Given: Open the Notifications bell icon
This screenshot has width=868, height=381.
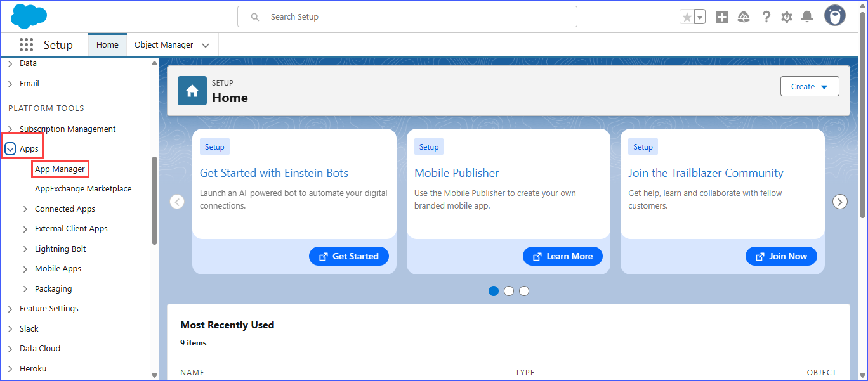Looking at the screenshot, I should click(x=807, y=17).
